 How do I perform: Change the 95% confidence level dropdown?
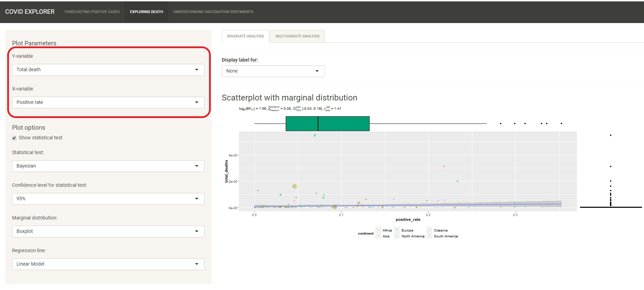click(108, 199)
